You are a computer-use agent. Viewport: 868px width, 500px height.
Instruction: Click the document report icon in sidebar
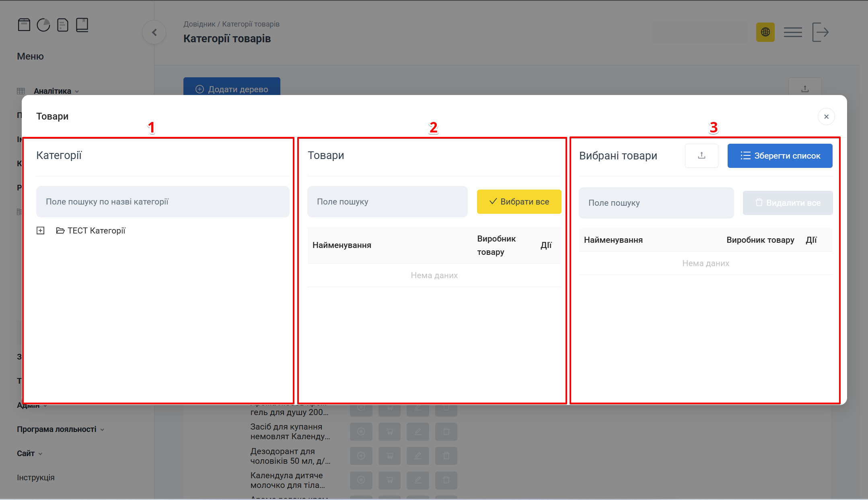click(63, 25)
